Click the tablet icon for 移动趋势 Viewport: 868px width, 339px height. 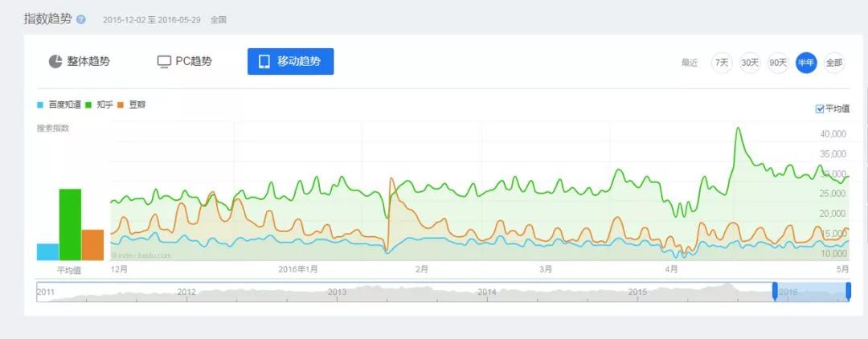click(264, 62)
